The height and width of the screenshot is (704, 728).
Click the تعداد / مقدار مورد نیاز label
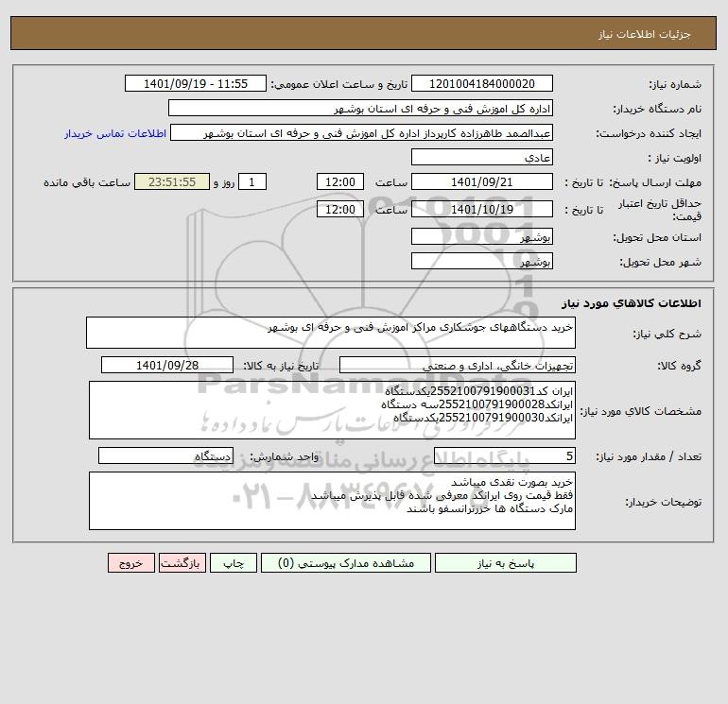pyautogui.click(x=649, y=456)
